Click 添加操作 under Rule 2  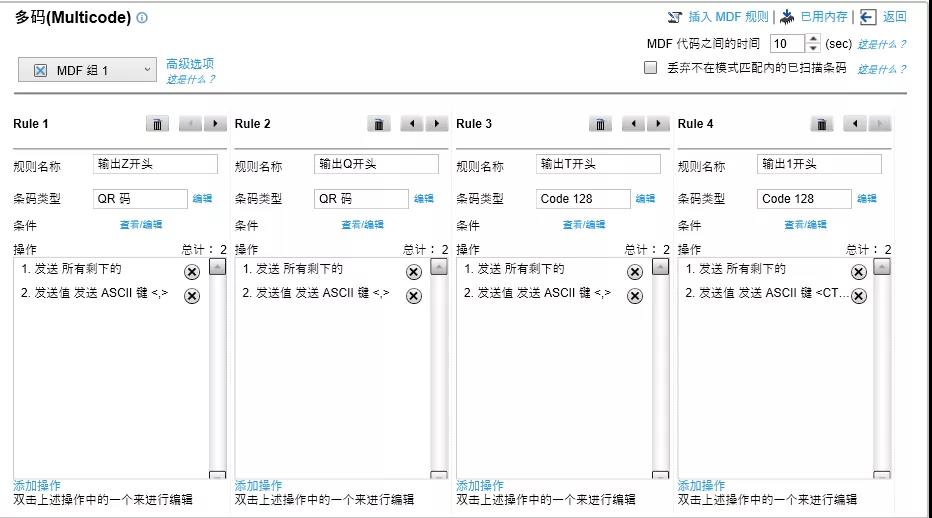tap(258, 485)
